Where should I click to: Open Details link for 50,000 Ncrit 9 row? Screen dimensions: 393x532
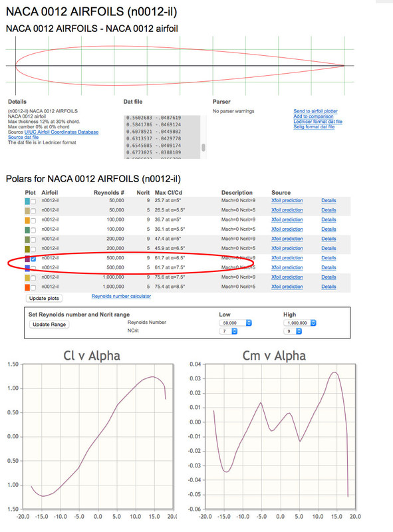(x=328, y=201)
